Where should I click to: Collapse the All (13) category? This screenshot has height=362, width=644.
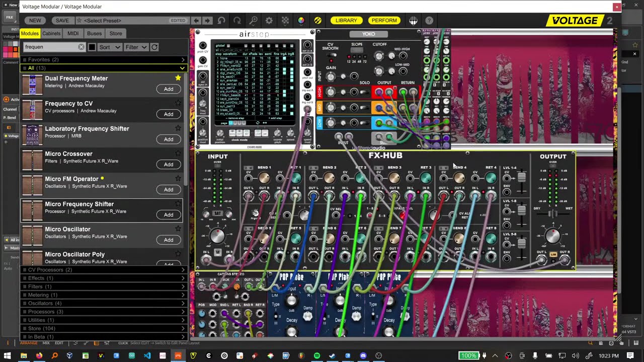[104, 68]
